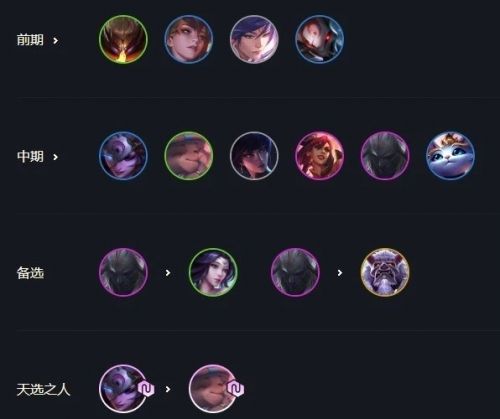Open the 天选之人 label
The width and height of the screenshot is (500, 419).
point(43,389)
